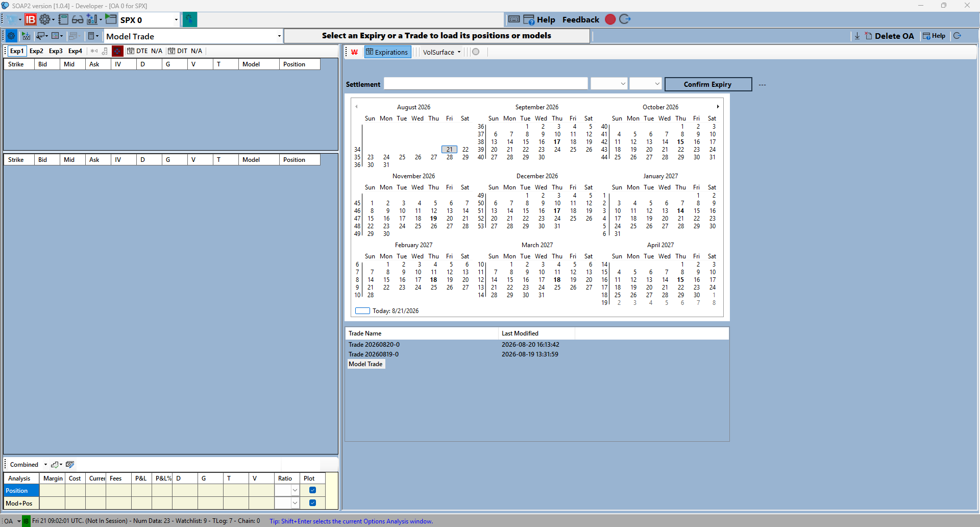Click the bar chart with plus icon
The height and width of the screenshot is (527, 980).
coord(92,19)
